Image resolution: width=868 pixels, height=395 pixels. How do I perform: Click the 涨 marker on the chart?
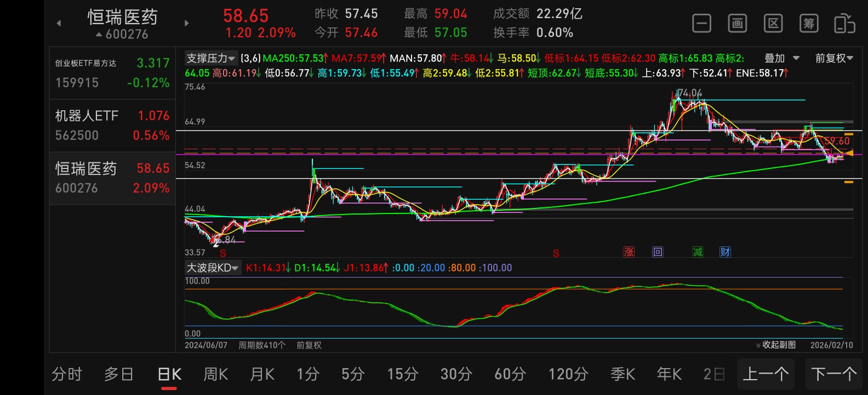629,252
